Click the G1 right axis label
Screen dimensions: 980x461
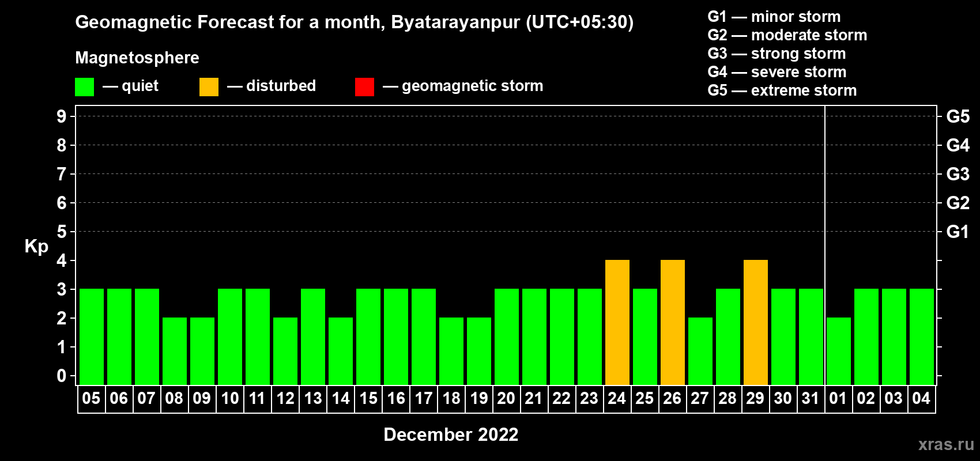point(958,232)
